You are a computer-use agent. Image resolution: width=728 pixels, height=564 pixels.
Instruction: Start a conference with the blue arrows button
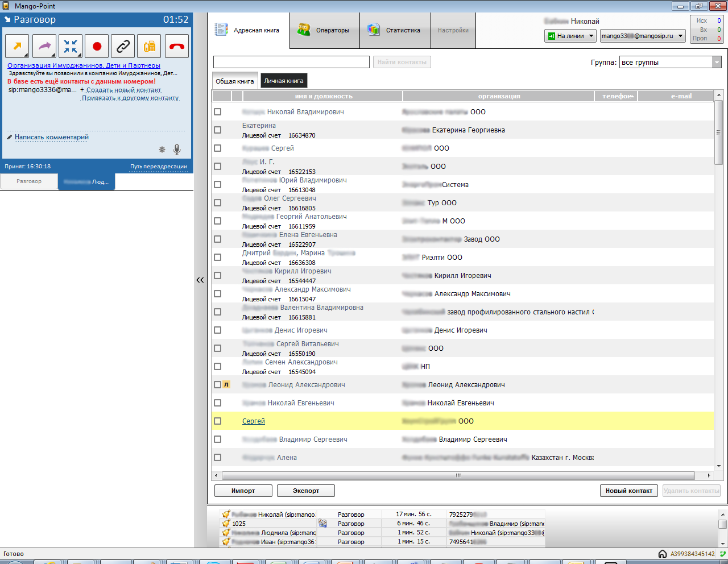[71, 47]
